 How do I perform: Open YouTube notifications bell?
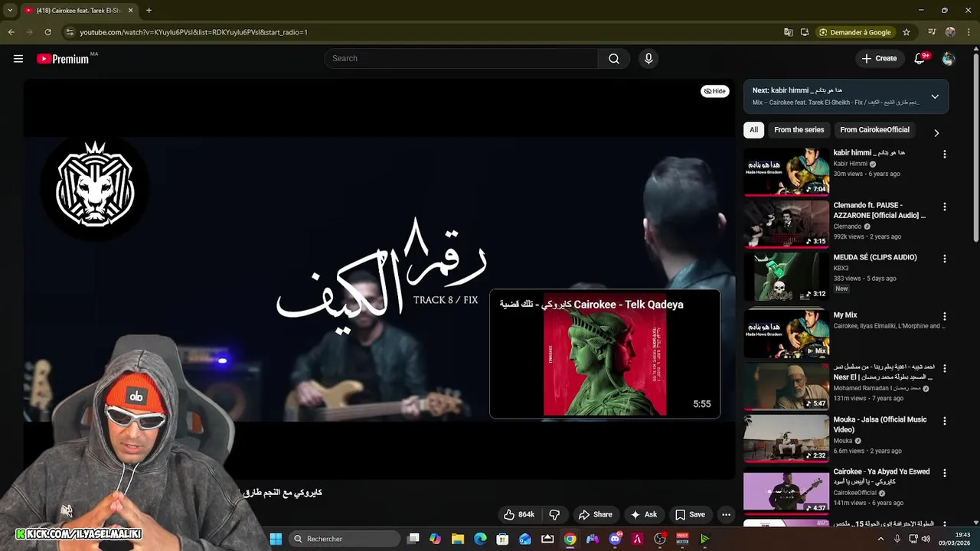pos(920,59)
